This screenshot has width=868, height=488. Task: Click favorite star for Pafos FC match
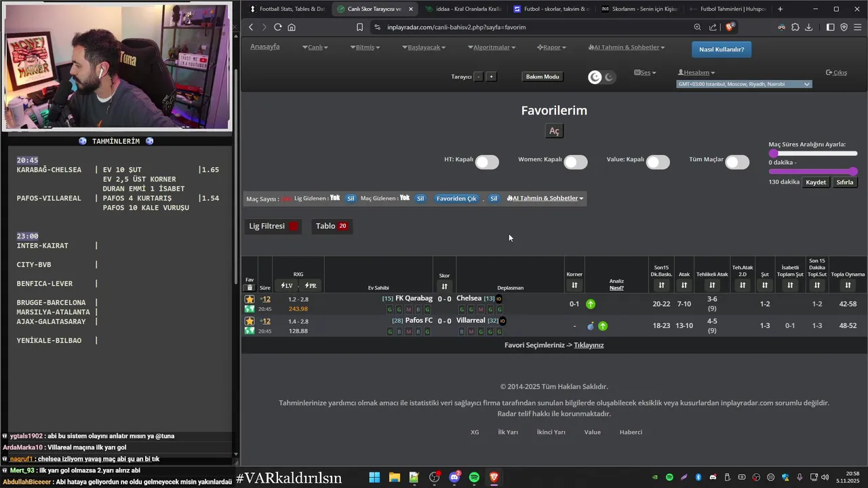[250, 321]
